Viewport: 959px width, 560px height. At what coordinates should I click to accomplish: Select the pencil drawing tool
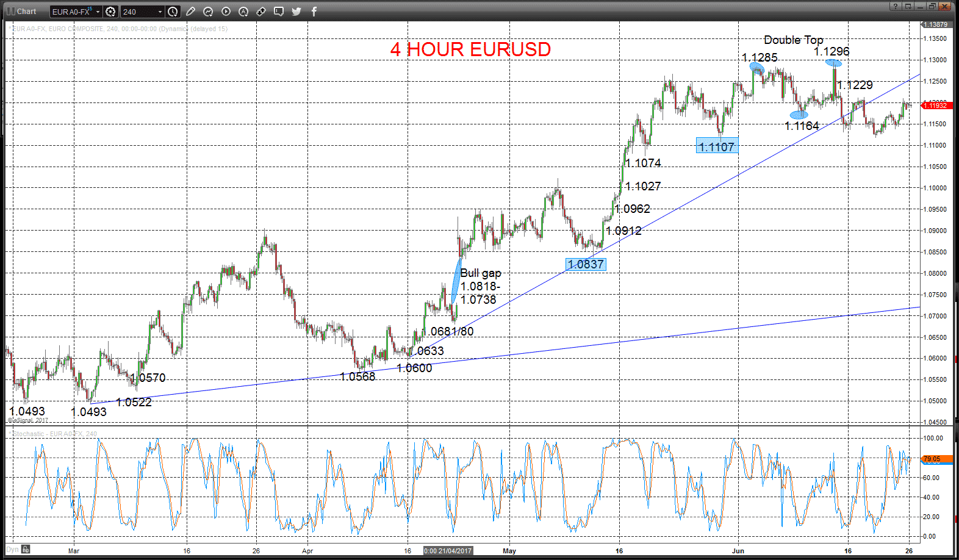pos(191,12)
